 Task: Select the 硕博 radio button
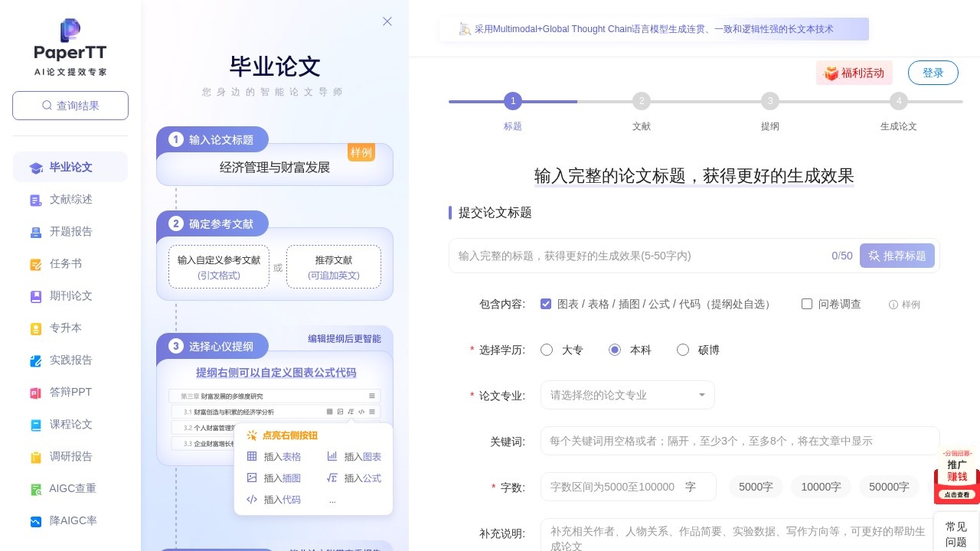pos(683,350)
